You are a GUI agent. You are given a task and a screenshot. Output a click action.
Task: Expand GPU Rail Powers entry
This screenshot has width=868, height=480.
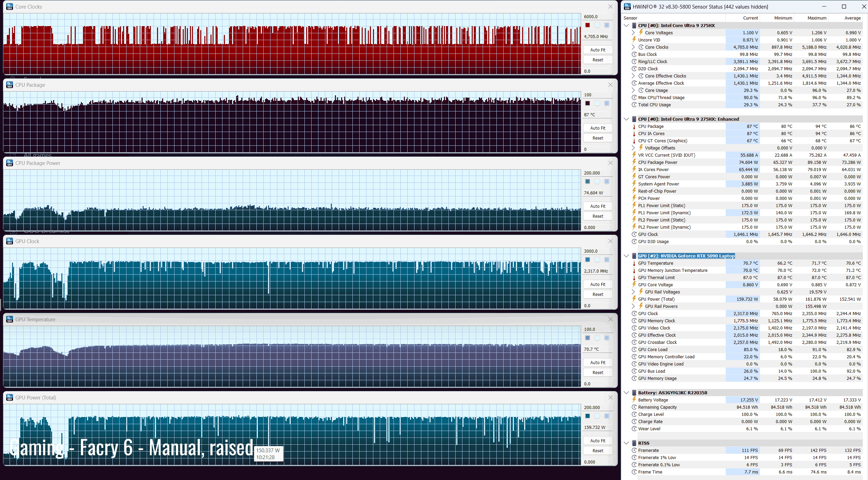[x=633, y=306]
